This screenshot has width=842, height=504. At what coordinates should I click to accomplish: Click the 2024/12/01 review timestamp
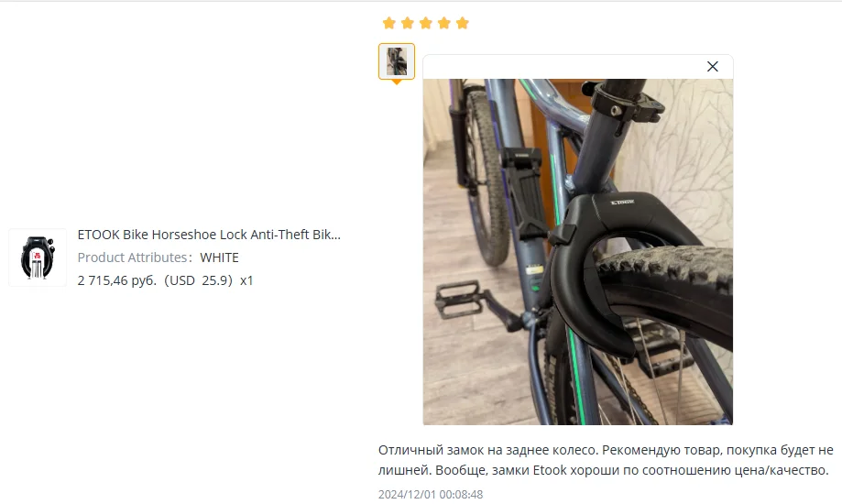coord(431,494)
